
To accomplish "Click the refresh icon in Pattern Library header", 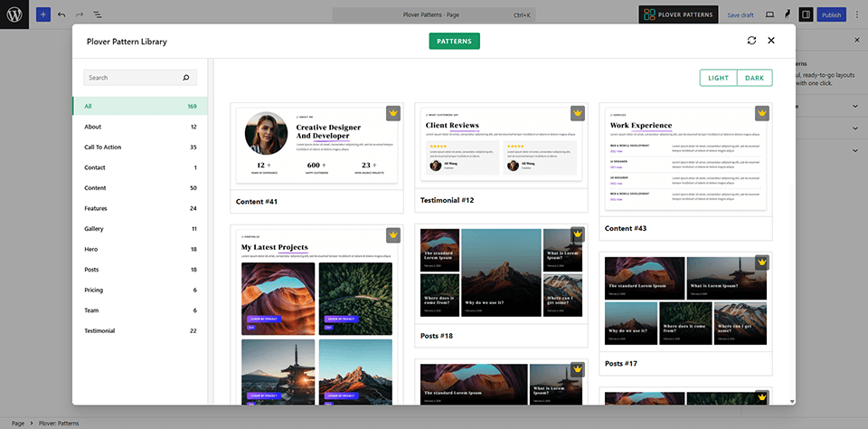I will point(751,41).
